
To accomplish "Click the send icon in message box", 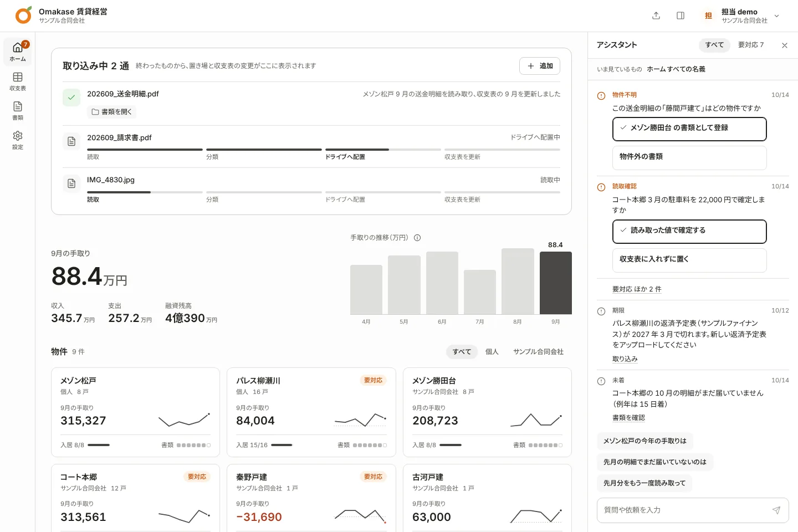I will 776,510.
